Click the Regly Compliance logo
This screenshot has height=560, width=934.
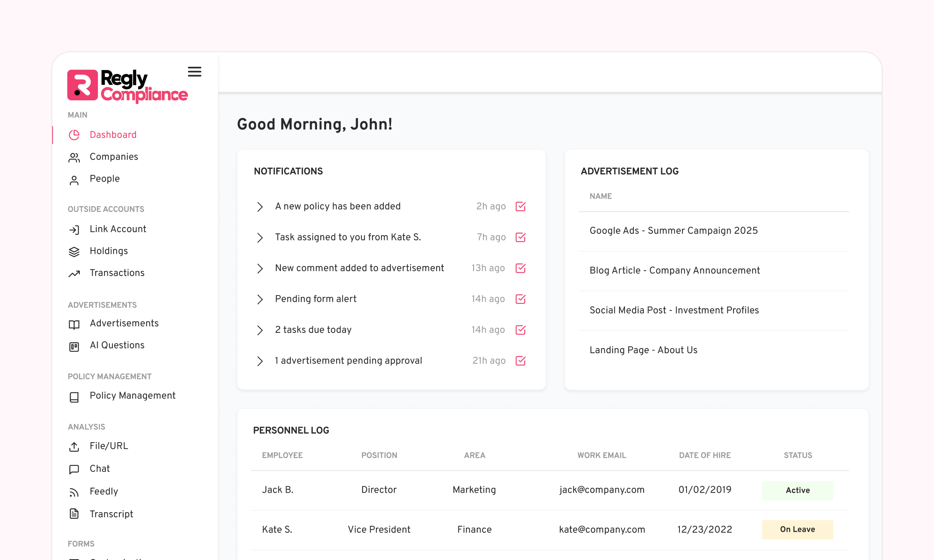coord(127,86)
